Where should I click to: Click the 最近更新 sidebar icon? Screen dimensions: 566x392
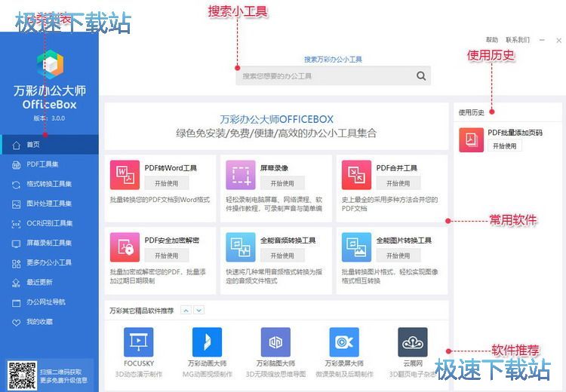(17, 283)
